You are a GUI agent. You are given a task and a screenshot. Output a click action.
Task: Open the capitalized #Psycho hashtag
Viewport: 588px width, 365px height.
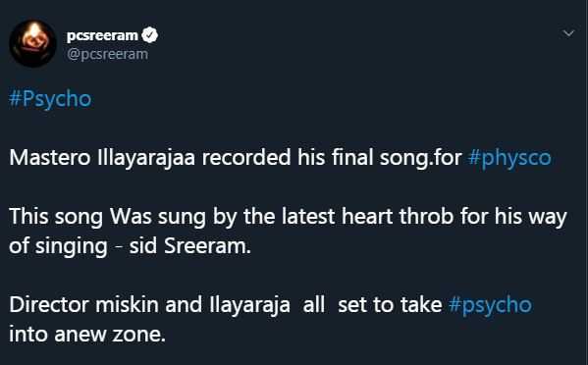(x=50, y=99)
